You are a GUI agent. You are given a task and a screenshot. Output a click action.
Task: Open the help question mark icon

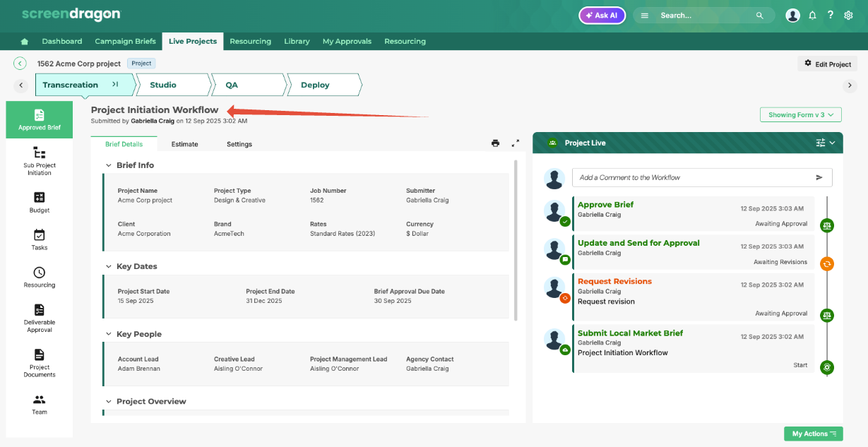tap(831, 15)
